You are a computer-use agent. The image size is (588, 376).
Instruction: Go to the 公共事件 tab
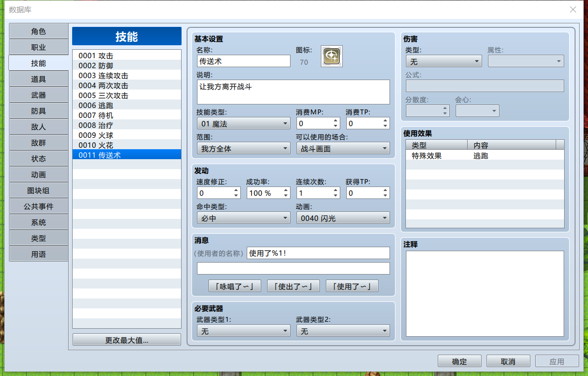point(39,206)
